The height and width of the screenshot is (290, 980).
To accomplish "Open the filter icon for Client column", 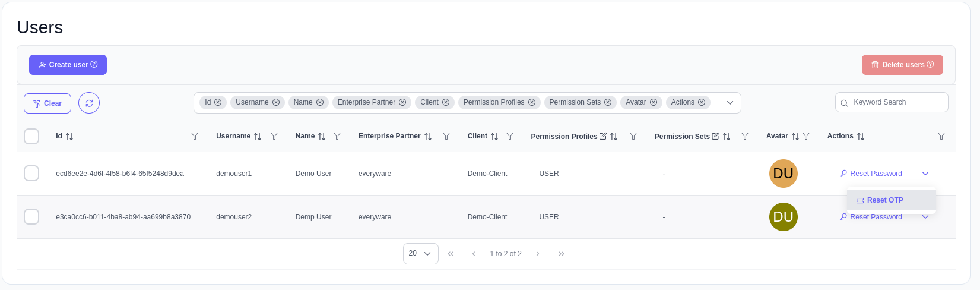I will click(x=510, y=136).
